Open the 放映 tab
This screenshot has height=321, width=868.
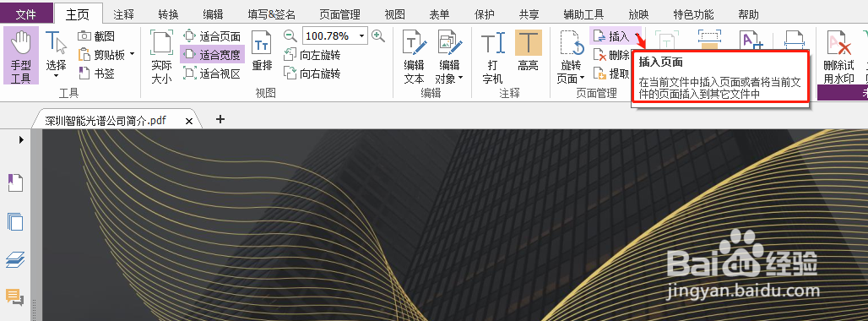638,15
